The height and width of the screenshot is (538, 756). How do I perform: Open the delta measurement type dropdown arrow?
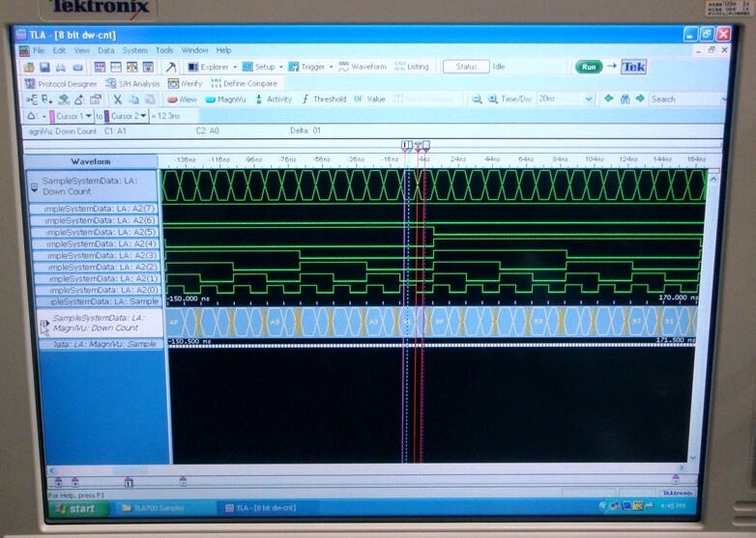click(44, 117)
